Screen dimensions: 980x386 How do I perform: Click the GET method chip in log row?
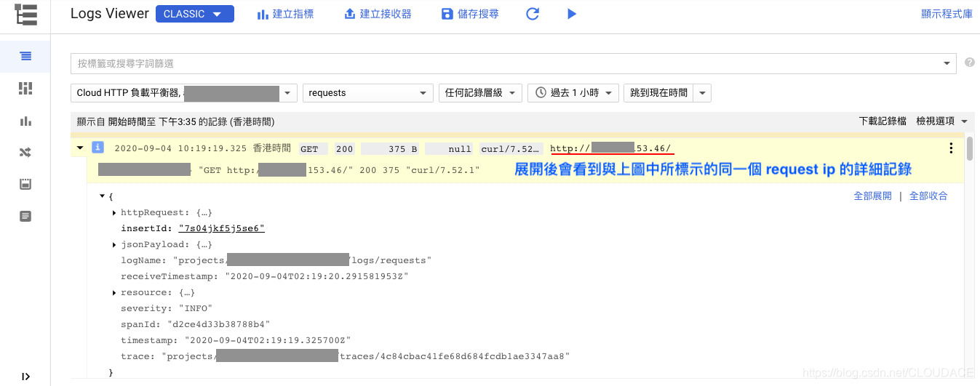click(x=314, y=148)
